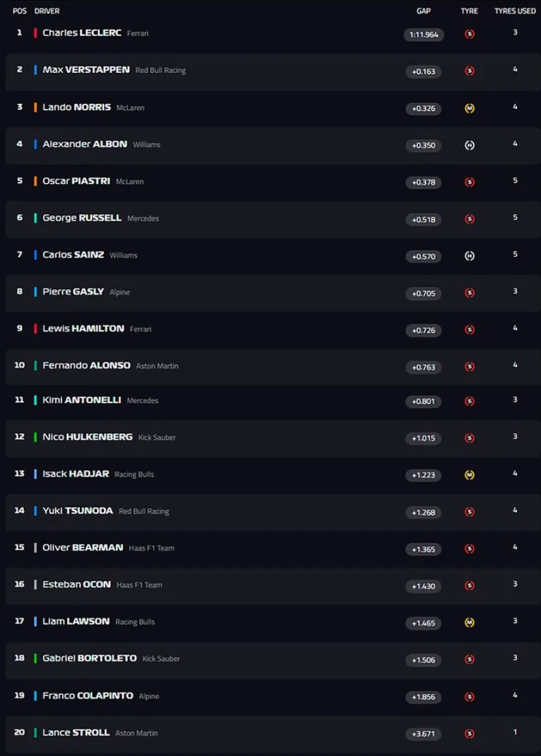Click the DRIVER column header

pyautogui.click(x=47, y=11)
